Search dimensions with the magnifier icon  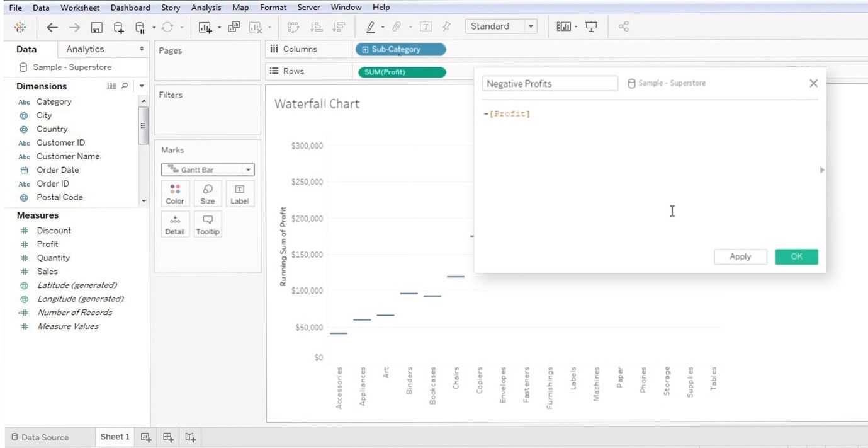tap(125, 86)
